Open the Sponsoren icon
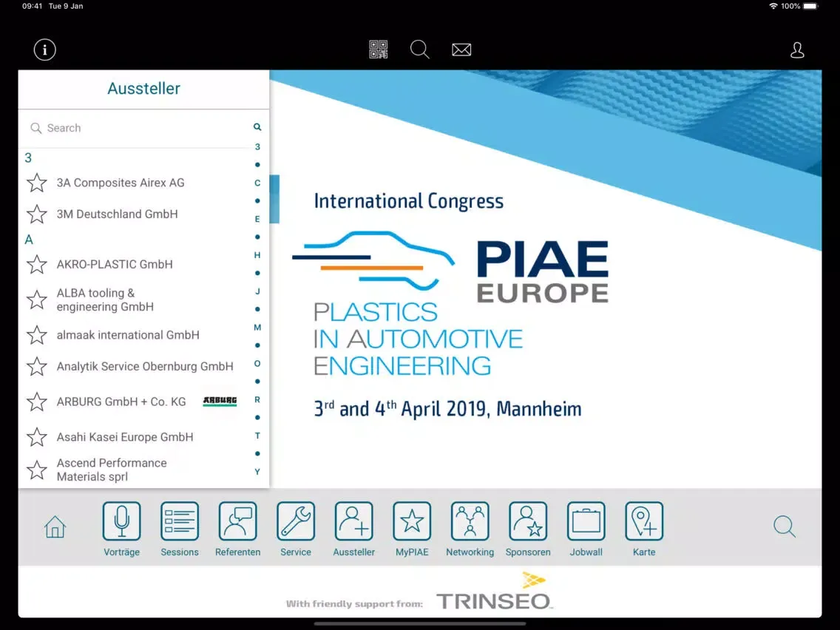840x630 pixels. point(528,521)
